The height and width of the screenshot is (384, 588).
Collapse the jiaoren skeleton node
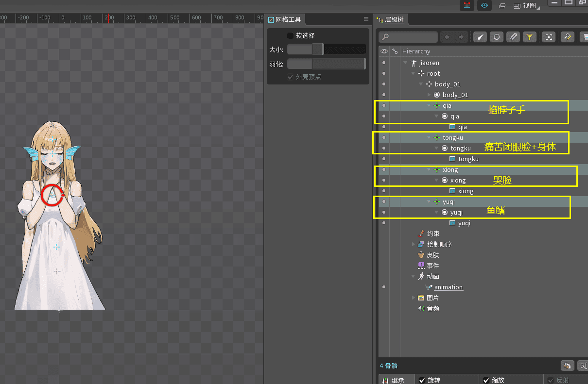[405, 63]
